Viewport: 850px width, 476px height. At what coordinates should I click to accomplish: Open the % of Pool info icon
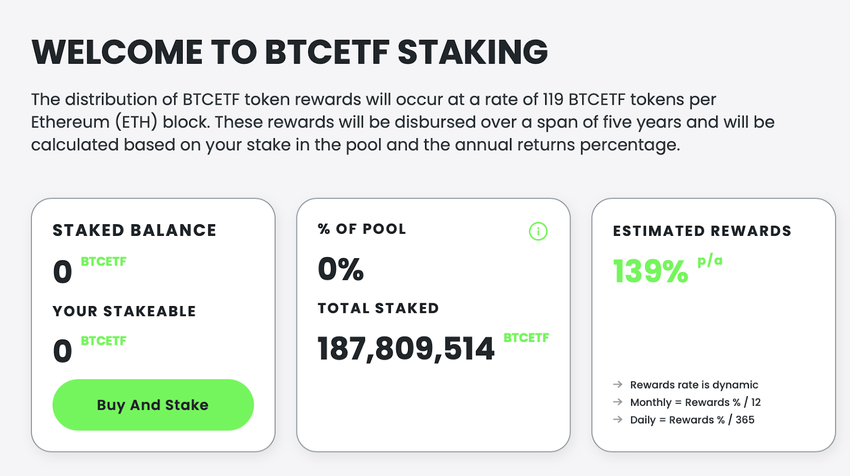click(x=538, y=231)
